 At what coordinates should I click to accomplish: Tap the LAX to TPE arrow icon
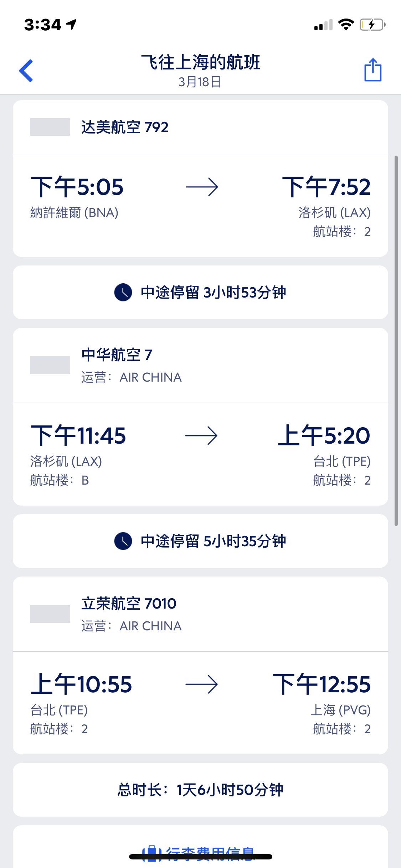coord(201,436)
